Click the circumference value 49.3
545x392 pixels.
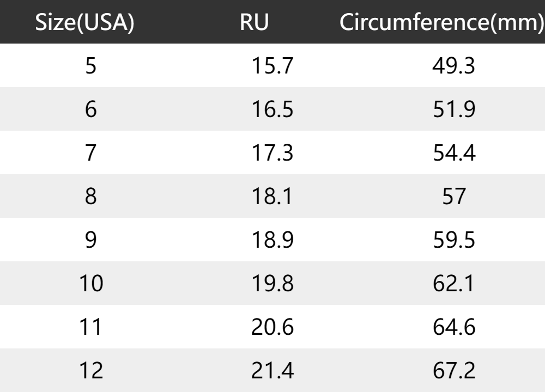pos(454,66)
